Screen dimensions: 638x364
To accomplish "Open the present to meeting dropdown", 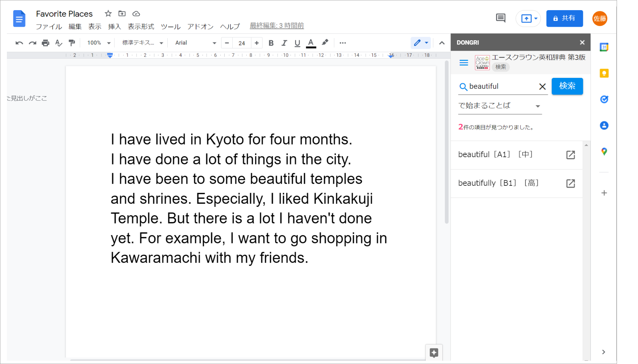I will 529,18.
